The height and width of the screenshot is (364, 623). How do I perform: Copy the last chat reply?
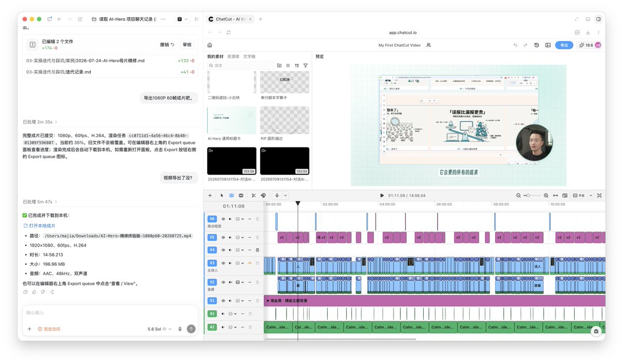tap(25, 292)
